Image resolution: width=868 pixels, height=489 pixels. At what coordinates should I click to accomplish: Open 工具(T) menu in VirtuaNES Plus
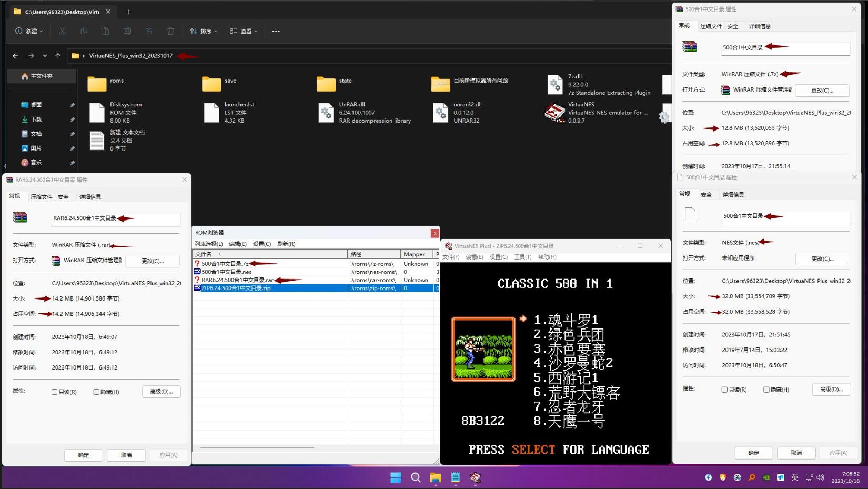[x=523, y=257]
